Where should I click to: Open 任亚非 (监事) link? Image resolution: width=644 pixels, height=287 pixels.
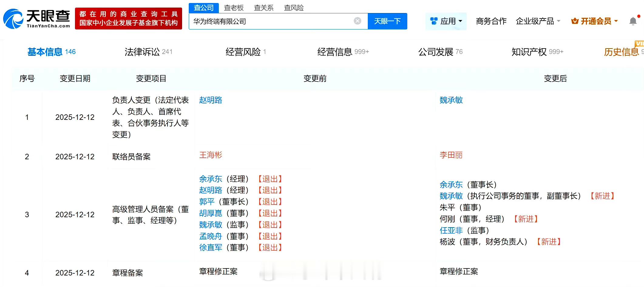(x=451, y=231)
